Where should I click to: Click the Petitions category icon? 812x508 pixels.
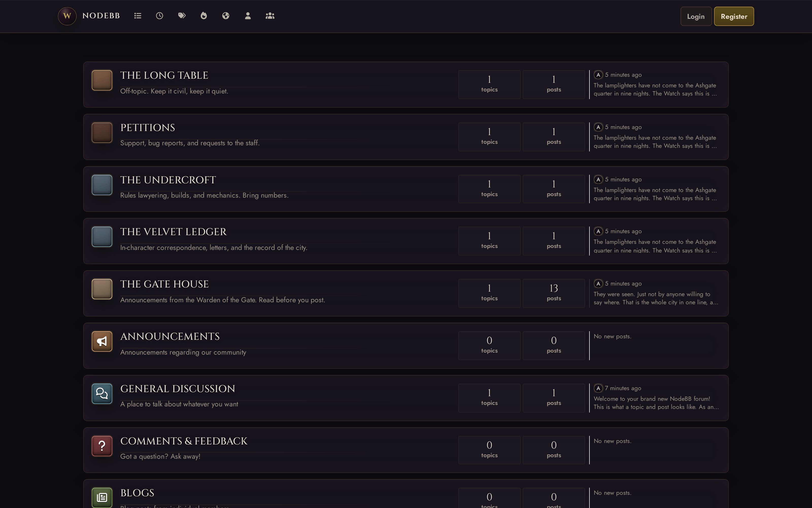(x=102, y=132)
